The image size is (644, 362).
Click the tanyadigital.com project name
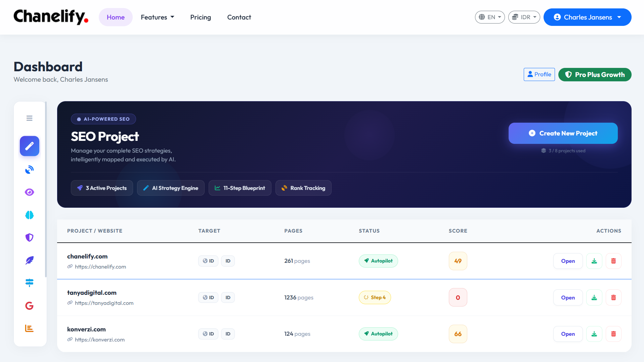click(92, 293)
